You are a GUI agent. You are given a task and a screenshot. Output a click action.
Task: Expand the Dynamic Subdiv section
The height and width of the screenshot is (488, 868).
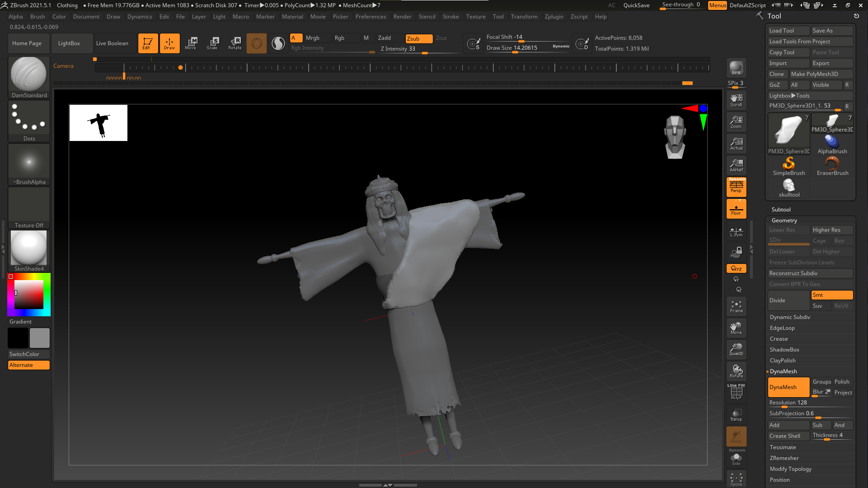coord(790,317)
